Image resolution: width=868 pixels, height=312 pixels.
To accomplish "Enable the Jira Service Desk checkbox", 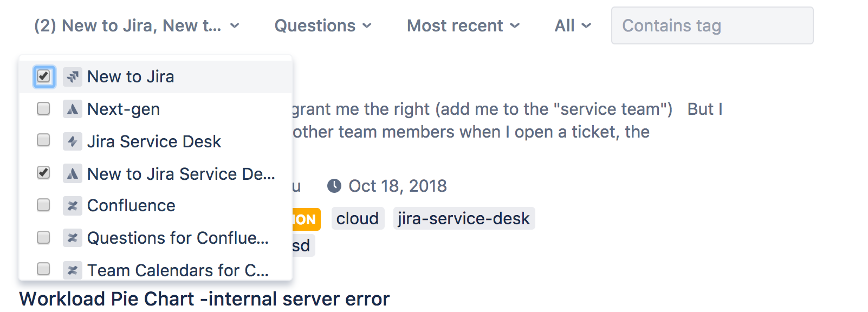I will (x=43, y=140).
